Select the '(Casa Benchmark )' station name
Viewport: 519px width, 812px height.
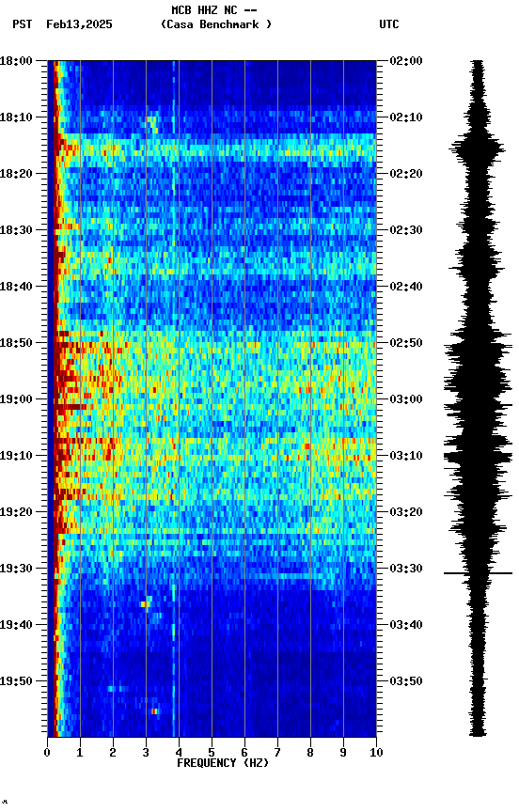click(x=216, y=24)
